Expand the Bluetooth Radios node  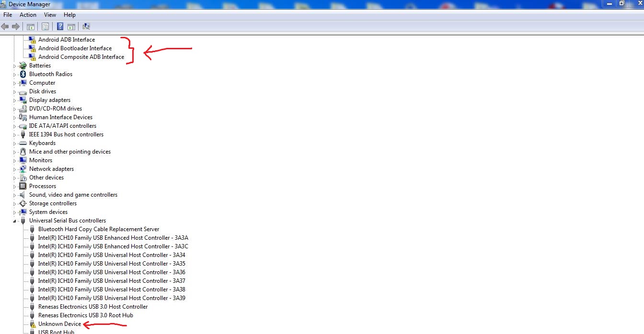coord(14,74)
